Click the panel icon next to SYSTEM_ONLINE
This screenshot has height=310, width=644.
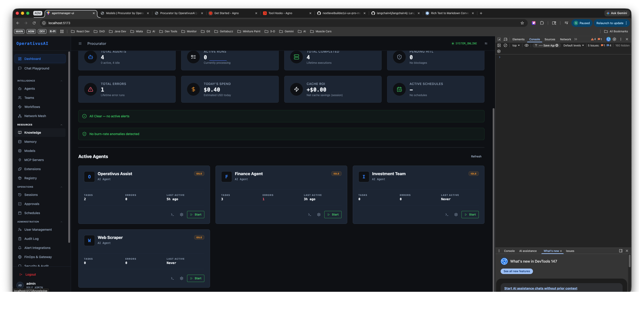[x=486, y=44]
